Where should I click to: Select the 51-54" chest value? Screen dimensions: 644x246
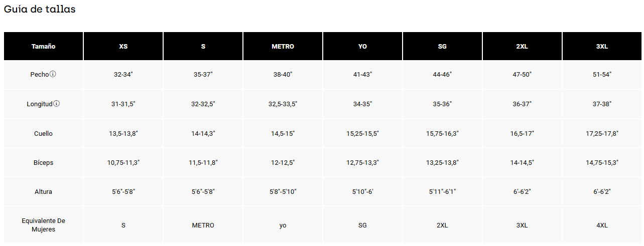point(602,74)
